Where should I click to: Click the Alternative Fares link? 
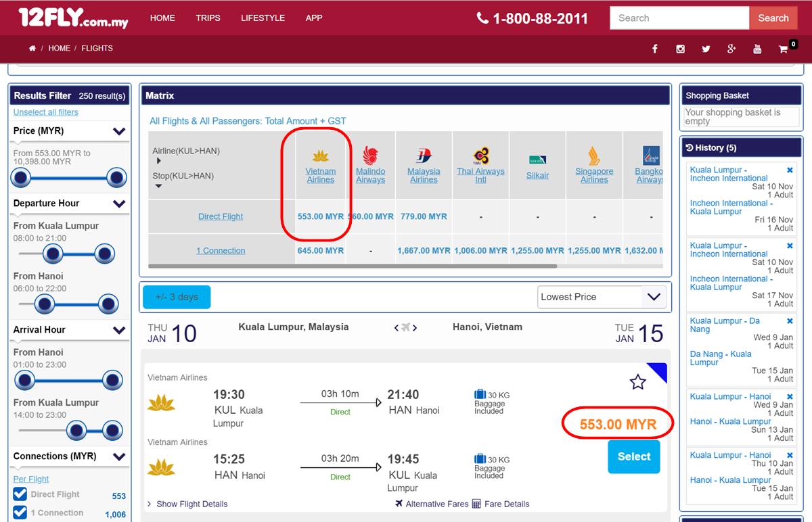[437, 504]
